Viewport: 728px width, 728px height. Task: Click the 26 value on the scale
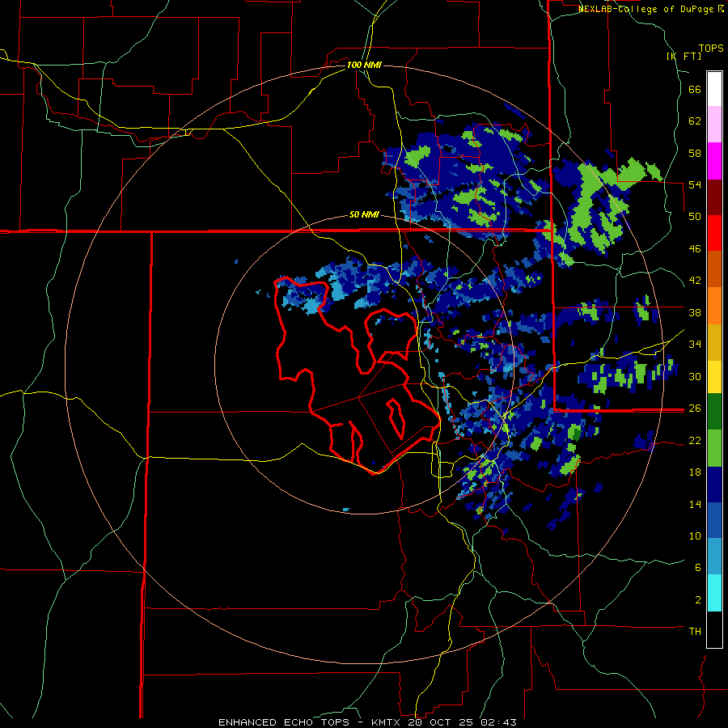click(695, 408)
